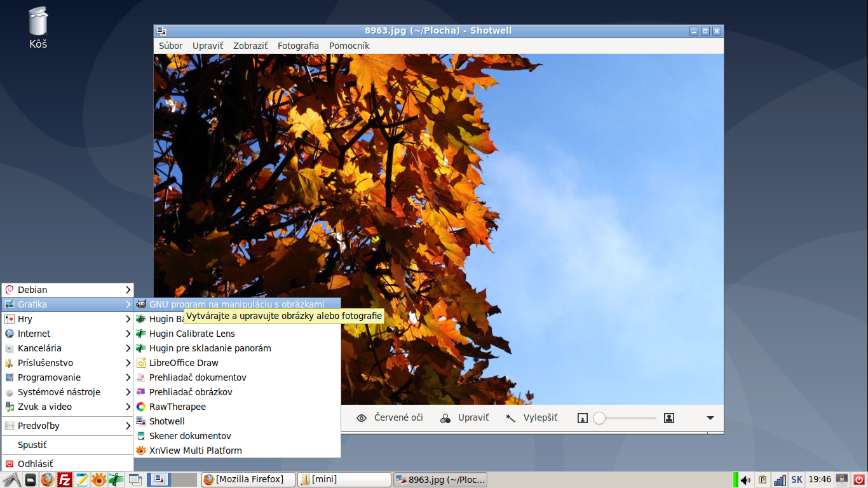The width and height of the screenshot is (868, 488).
Task: Switch keyboard layout via SK indicator
Action: point(796,480)
